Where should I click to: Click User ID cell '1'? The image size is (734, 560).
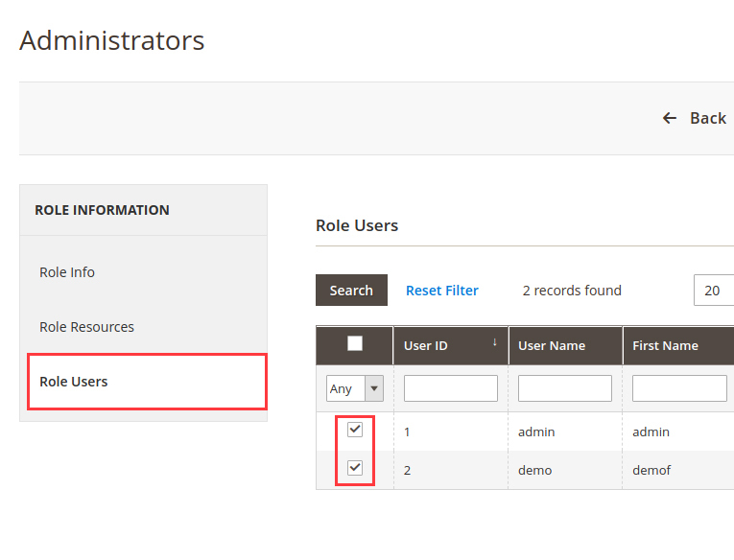(x=407, y=432)
